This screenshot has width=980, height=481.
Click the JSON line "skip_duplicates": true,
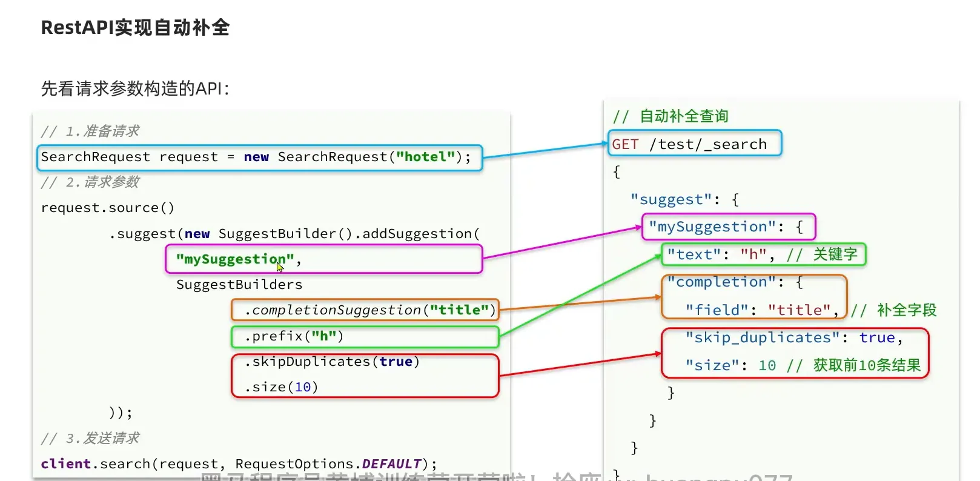tap(794, 337)
